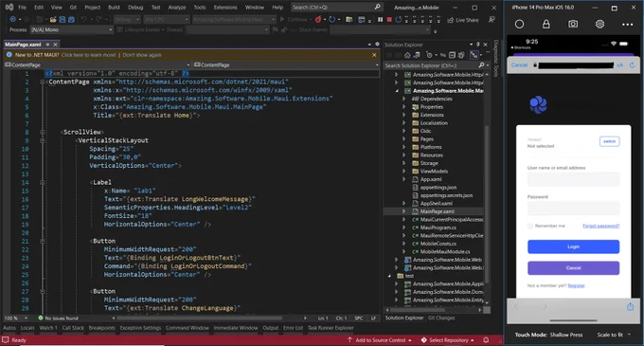Click the Save icon in the toolbar
This screenshot has width=644, height=346.
point(62,19)
